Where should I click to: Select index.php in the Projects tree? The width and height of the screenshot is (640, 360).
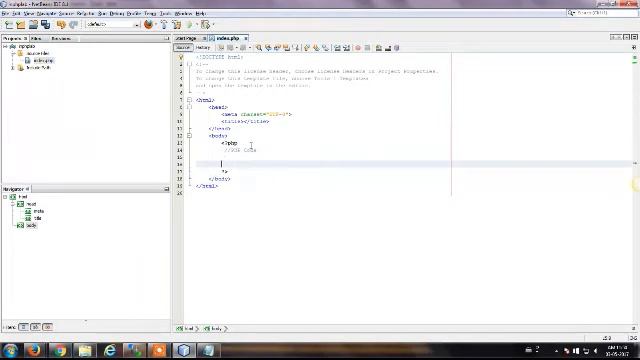coord(43,60)
